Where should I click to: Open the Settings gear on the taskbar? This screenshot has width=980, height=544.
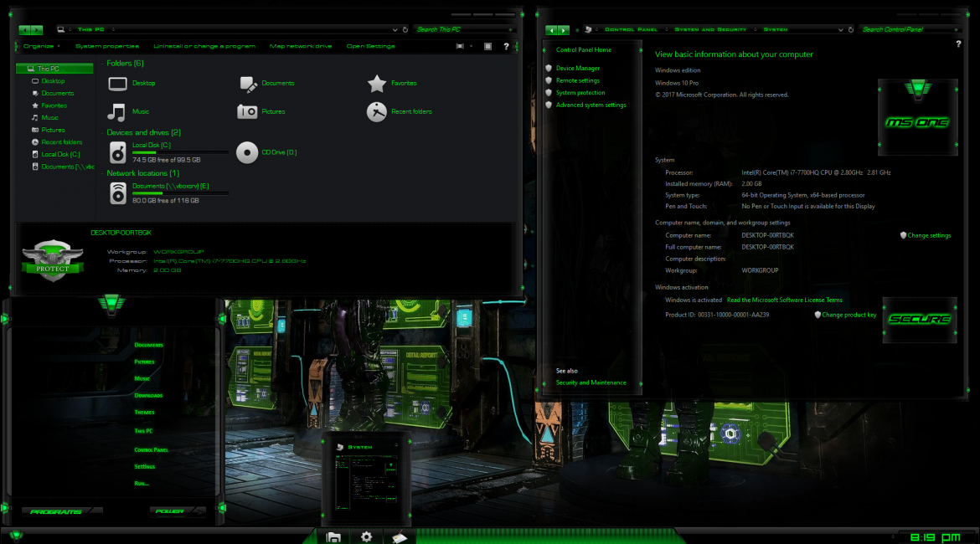point(366,536)
